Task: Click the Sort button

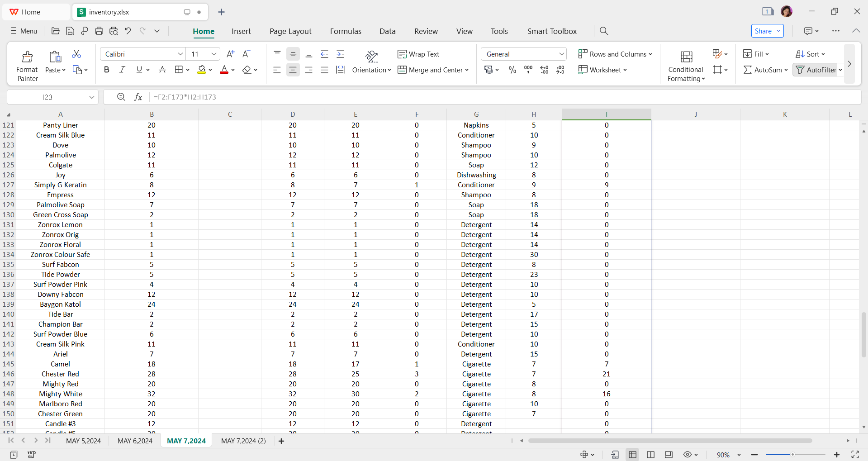Action: tap(810, 54)
